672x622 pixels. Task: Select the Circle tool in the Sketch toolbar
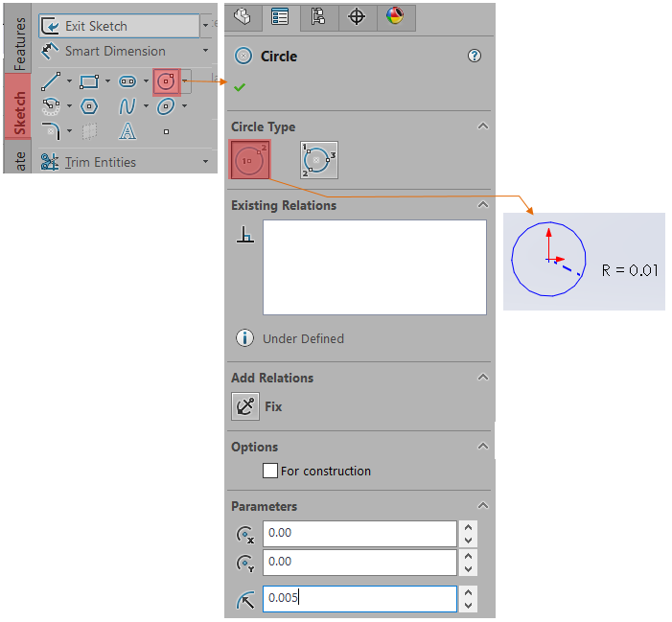(166, 81)
